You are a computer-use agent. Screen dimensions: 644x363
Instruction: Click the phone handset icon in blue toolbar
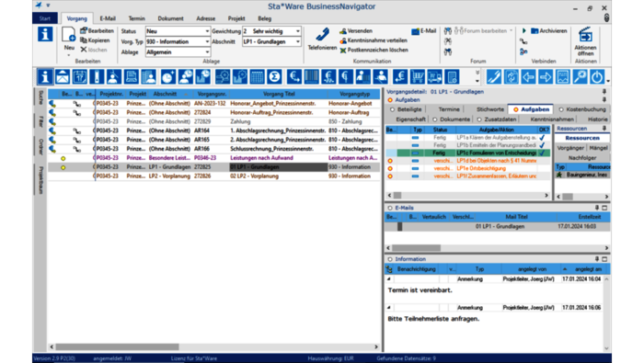click(494, 76)
